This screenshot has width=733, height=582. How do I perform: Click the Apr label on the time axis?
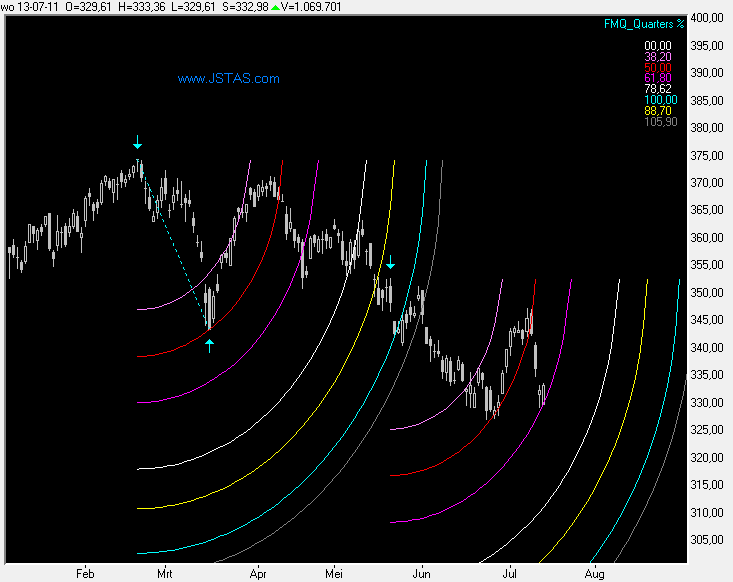pyautogui.click(x=259, y=574)
